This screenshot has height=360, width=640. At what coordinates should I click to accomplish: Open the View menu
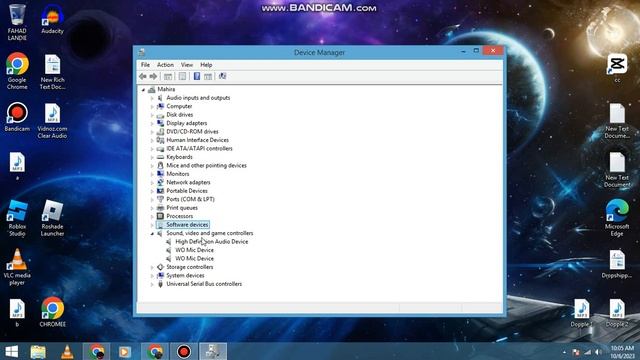pos(187,65)
